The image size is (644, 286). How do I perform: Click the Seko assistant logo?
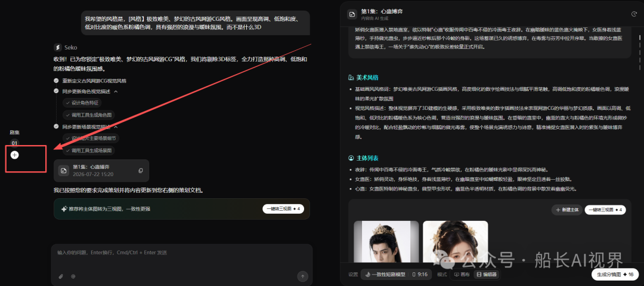click(58, 47)
